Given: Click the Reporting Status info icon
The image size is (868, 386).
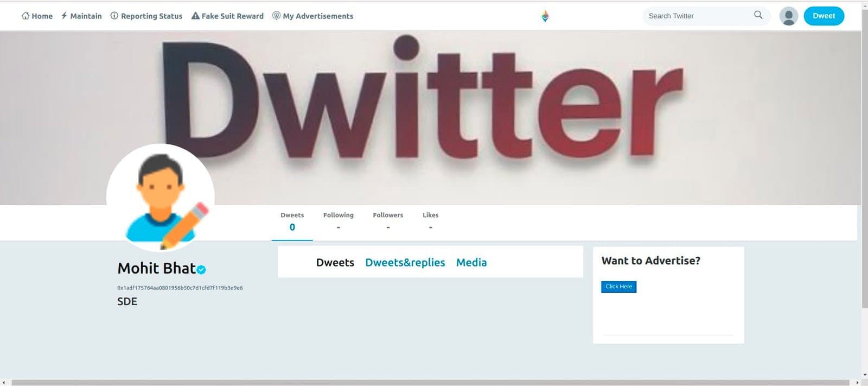Looking at the screenshot, I should click(114, 16).
